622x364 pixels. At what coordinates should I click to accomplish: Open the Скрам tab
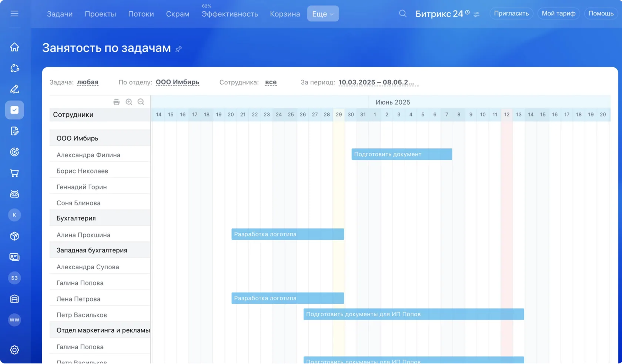178,14
